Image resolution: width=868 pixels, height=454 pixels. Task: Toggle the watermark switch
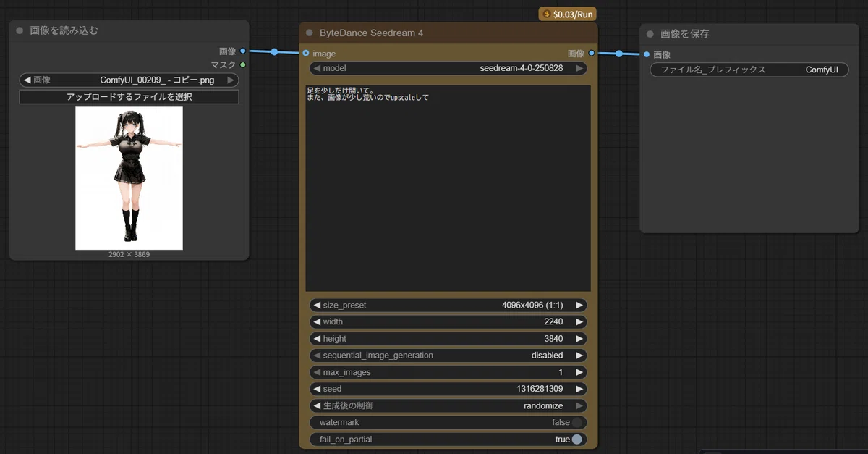click(x=576, y=423)
